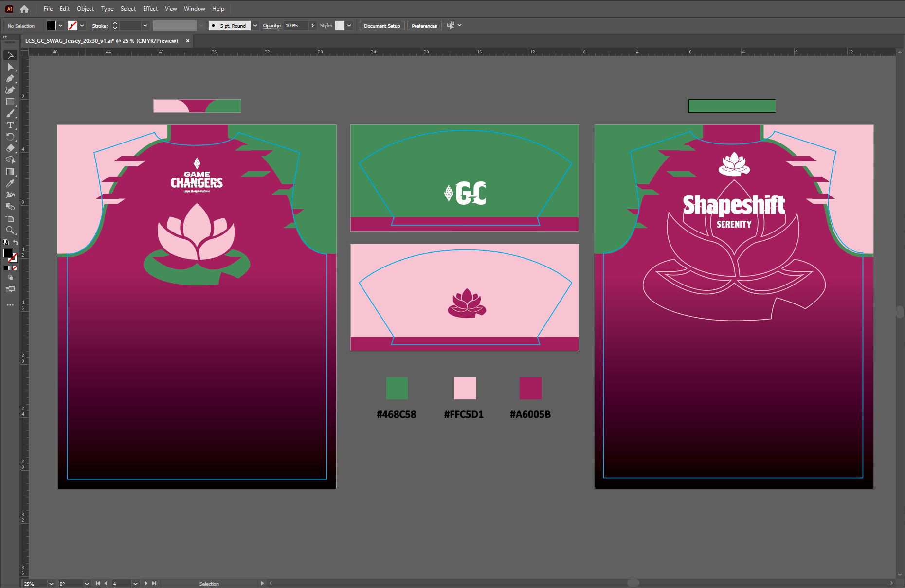
Task: Select the LCS_GC_SWAG_Jersey_20x30_v1.ai tab
Action: click(102, 41)
